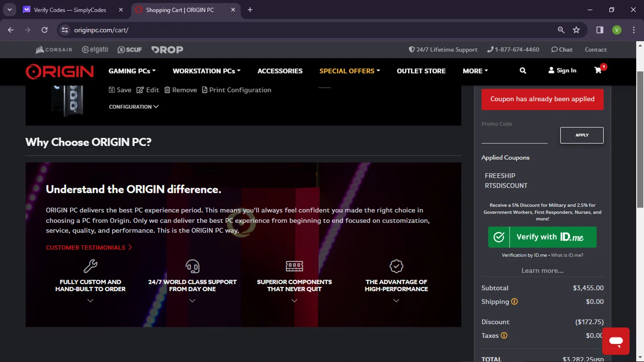The image size is (644, 362).
Task: Open the Elgato brand logo link
Action: pos(95,50)
